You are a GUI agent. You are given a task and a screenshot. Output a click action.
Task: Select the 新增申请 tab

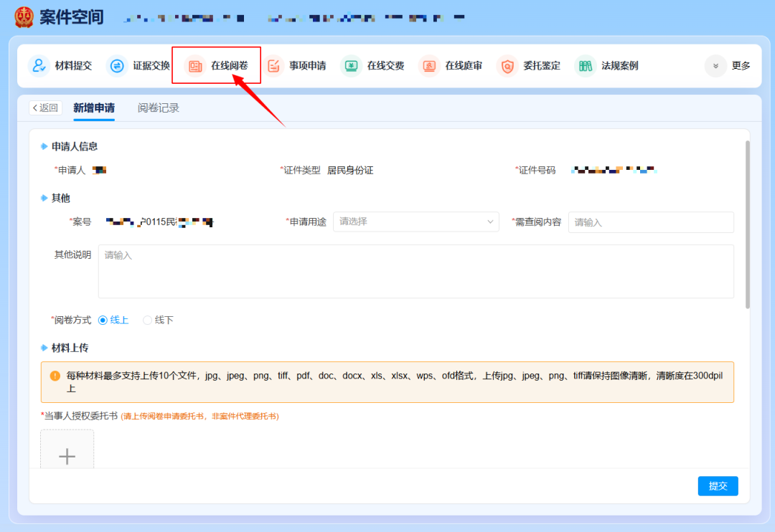coord(93,108)
